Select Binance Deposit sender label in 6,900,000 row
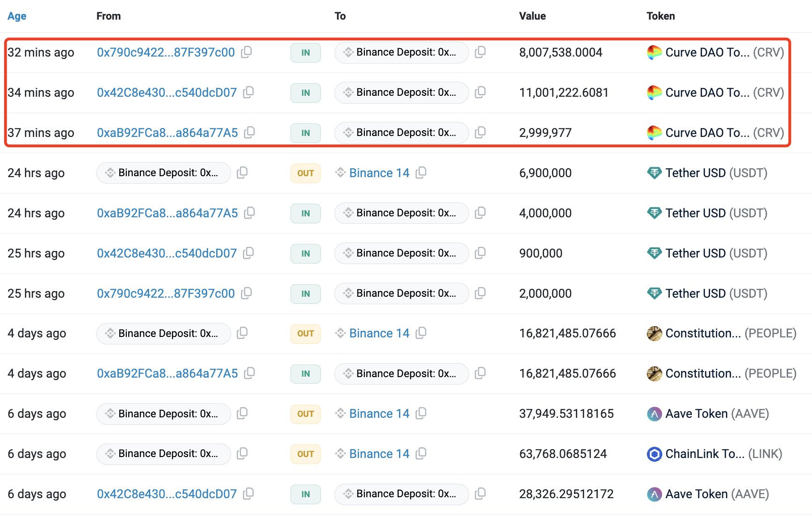 pos(164,173)
